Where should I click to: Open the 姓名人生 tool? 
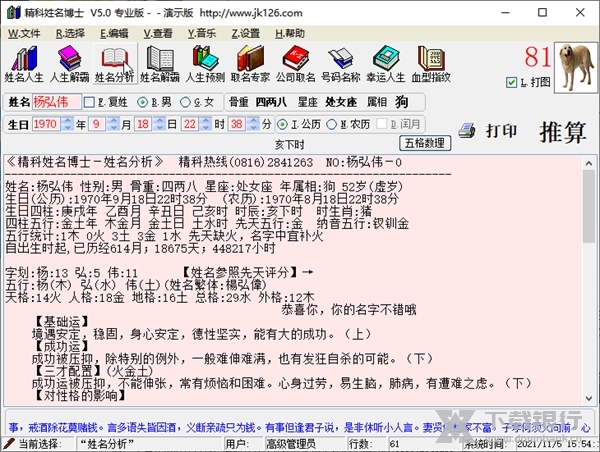click(24, 64)
